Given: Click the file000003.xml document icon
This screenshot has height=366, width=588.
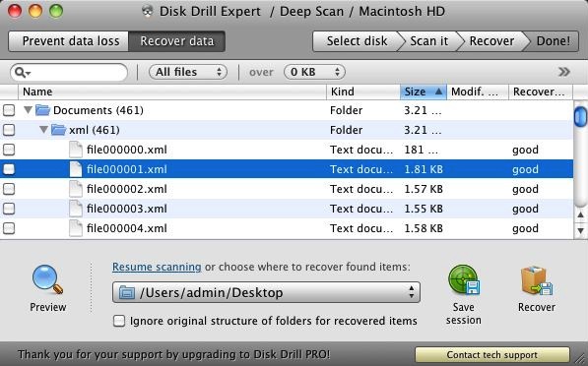Looking at the screenshot, I should [76, 209].
